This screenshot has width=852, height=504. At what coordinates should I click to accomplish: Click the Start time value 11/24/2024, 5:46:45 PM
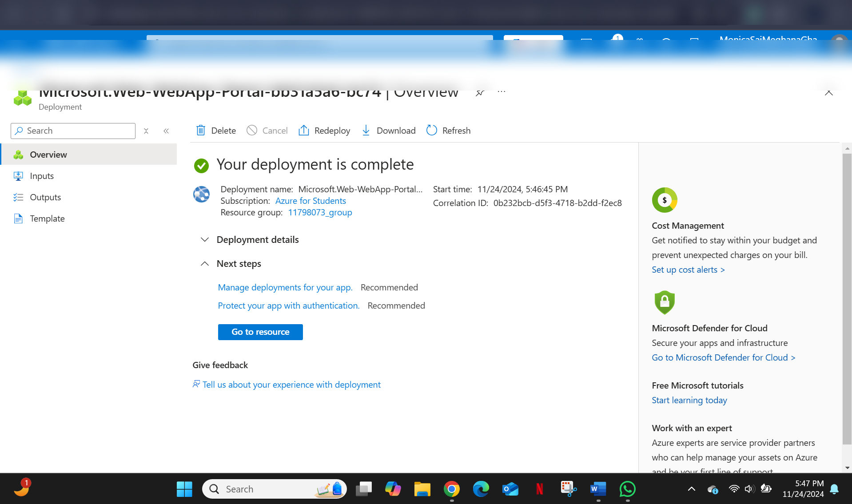click(x=522, y=189)
